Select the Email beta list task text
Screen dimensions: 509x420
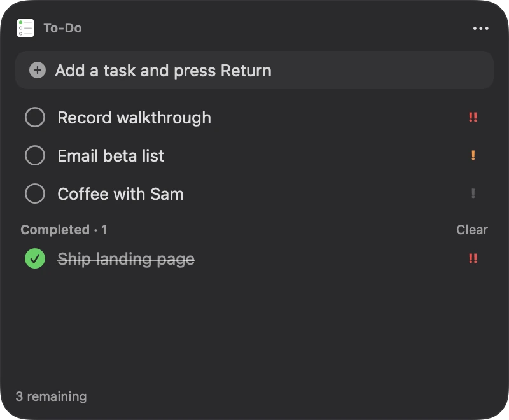(111, 156)
